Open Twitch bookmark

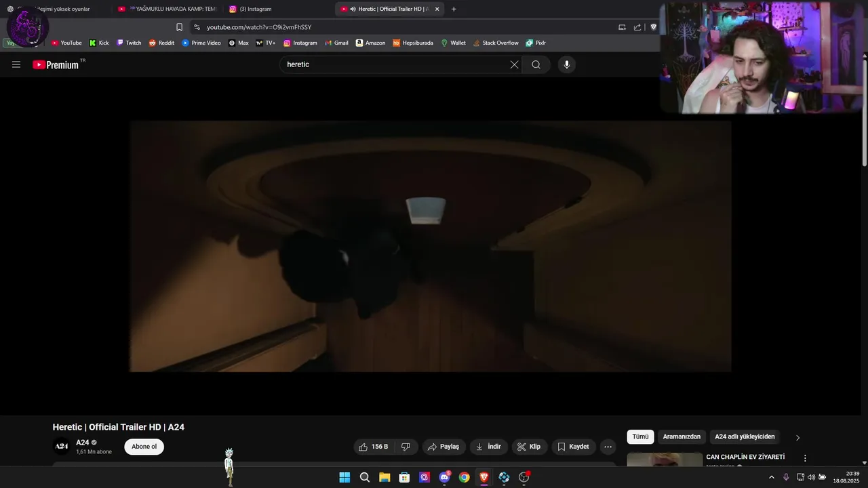click(129, 43)
